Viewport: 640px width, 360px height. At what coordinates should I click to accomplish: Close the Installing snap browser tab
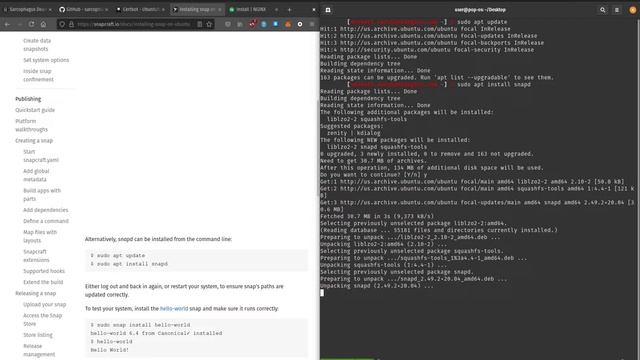(x=220, y=9)
